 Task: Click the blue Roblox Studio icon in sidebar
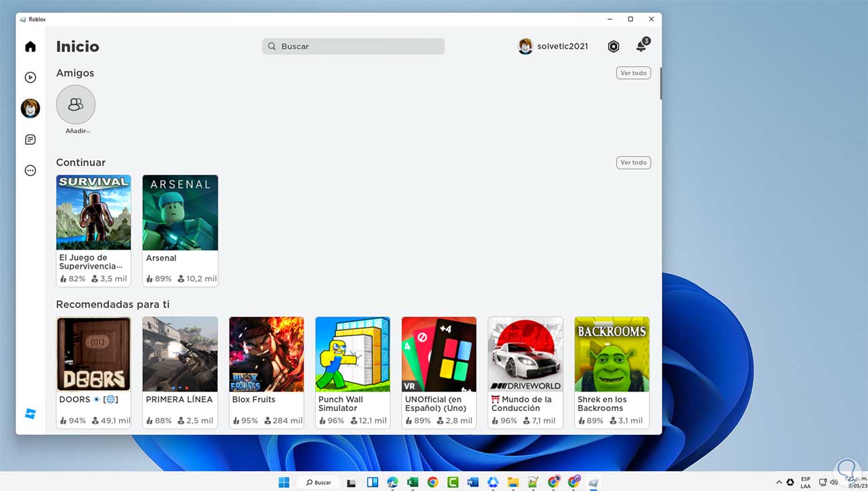pos(30,414)
